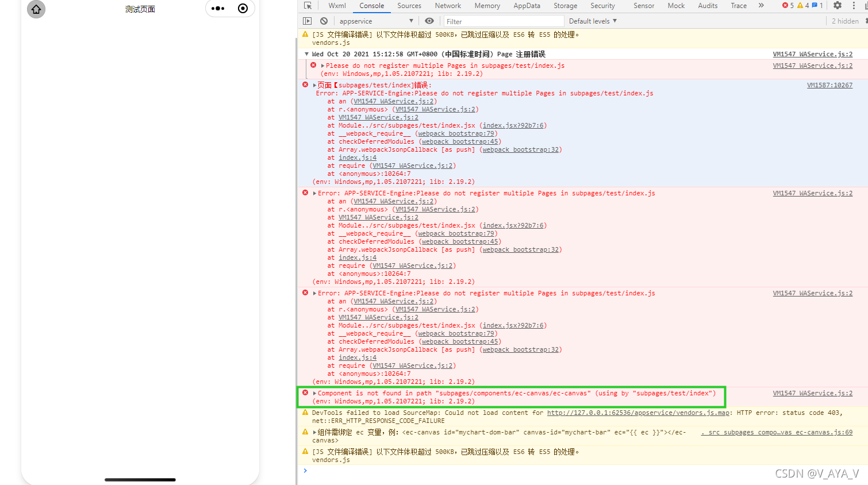Switch to the Mock tab
Image resolution: width=868 pixels, height=485 pixels.
(x=676, y=6)
